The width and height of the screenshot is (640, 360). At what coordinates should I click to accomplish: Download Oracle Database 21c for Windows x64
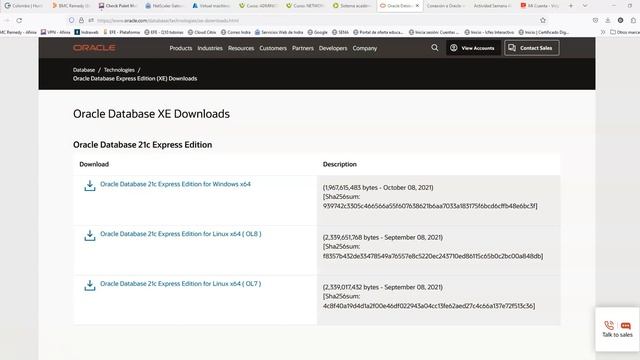[176, 184]
